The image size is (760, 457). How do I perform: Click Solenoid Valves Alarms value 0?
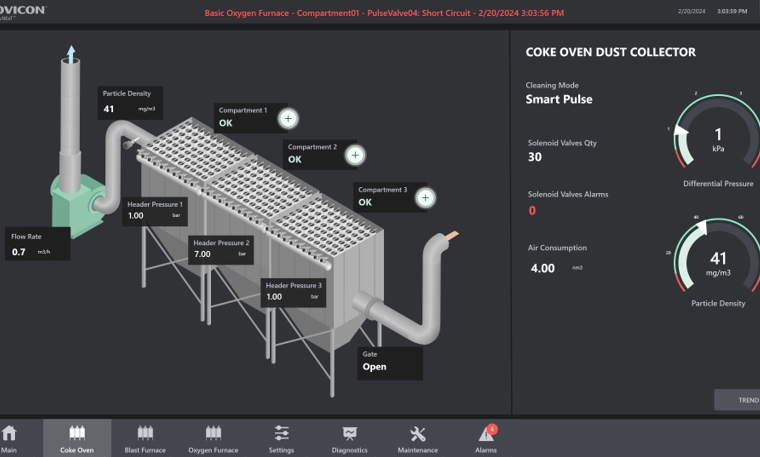click(x=532, y=210)
